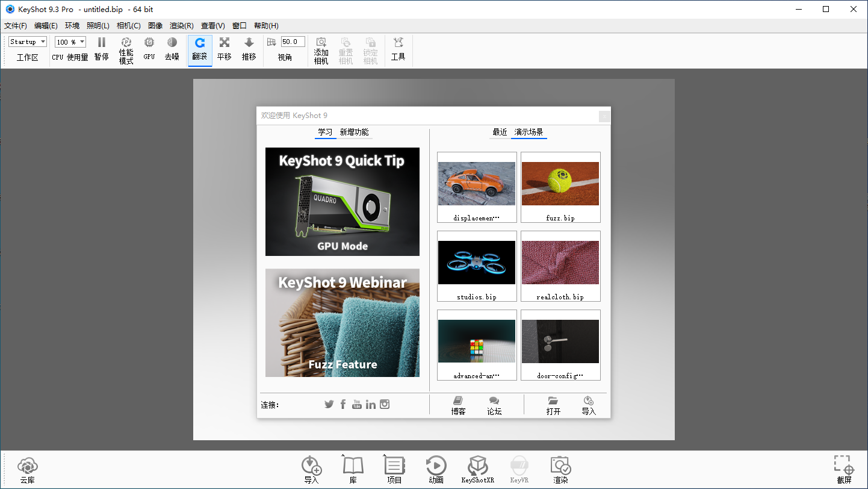Switch to the 演示场景 tab

pyautogui.click(x=529, y=132)
